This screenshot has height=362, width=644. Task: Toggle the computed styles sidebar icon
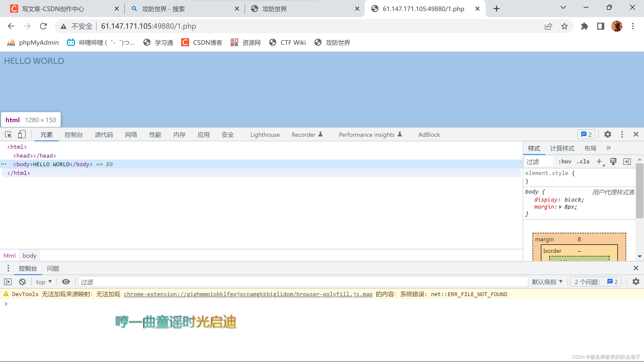627,162
